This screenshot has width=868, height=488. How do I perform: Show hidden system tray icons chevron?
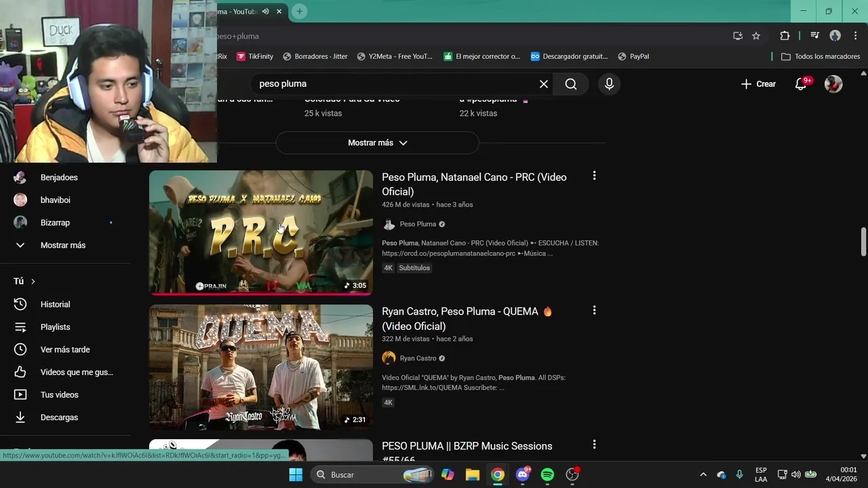703,474
